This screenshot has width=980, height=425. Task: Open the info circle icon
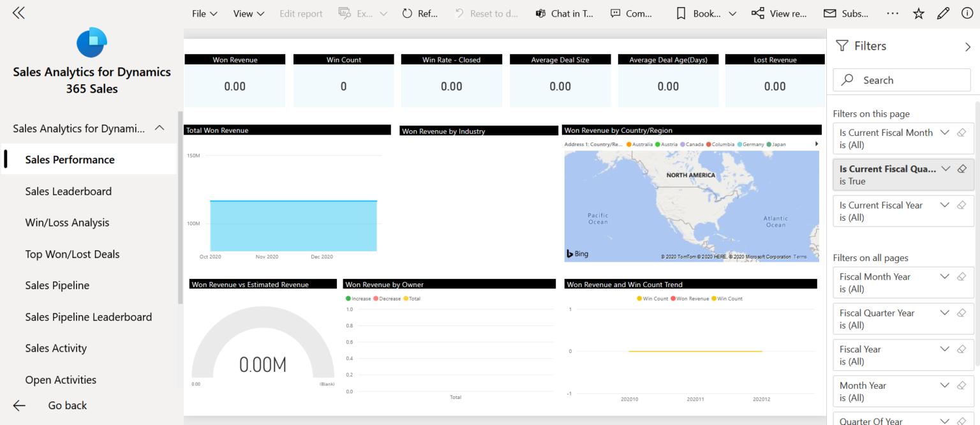pos(967,13)
